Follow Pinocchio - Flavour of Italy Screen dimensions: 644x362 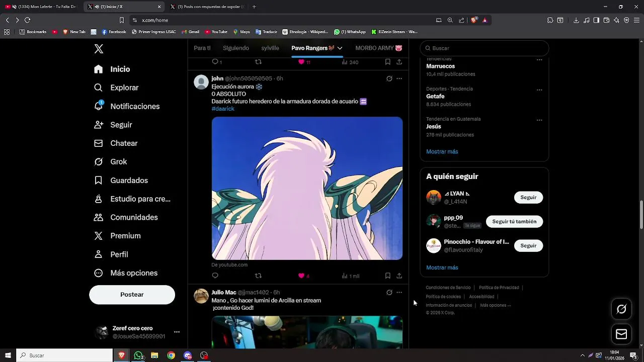coord(528,246)
